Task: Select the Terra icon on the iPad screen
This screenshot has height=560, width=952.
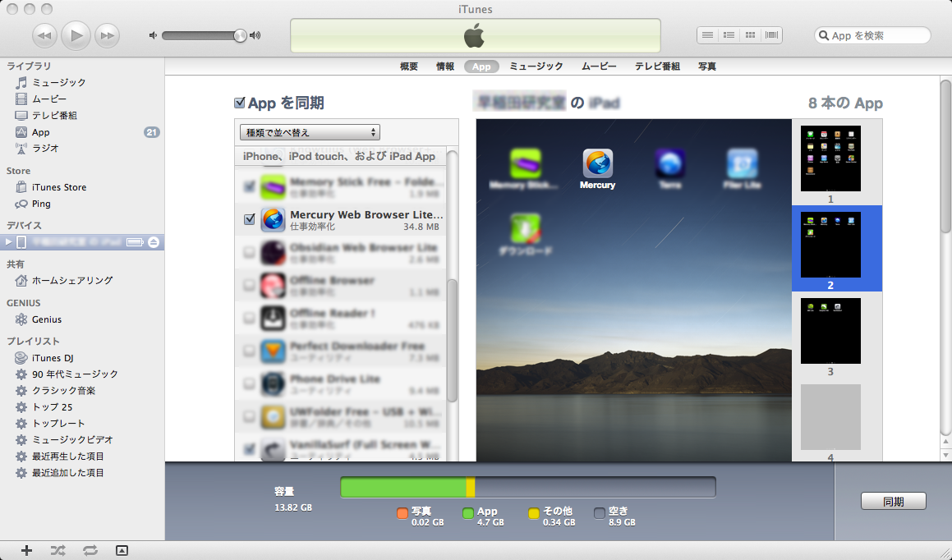Action: click(669, 163)
